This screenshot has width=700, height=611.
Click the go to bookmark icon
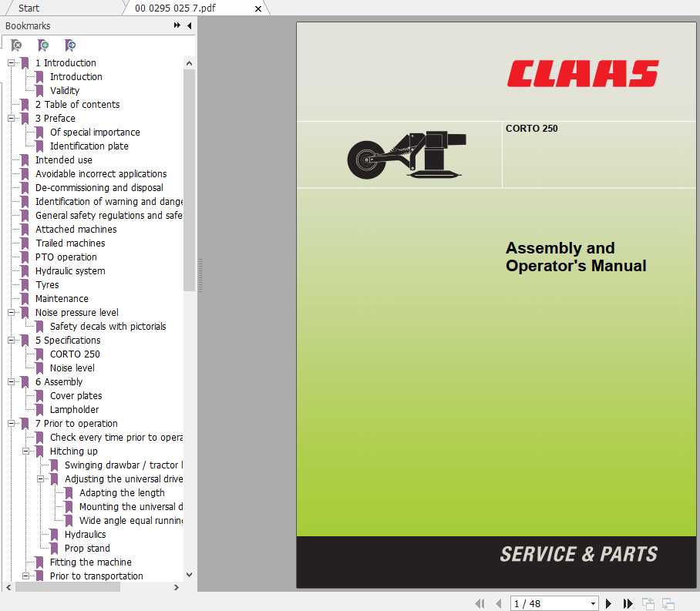click(x=71, y=45)
